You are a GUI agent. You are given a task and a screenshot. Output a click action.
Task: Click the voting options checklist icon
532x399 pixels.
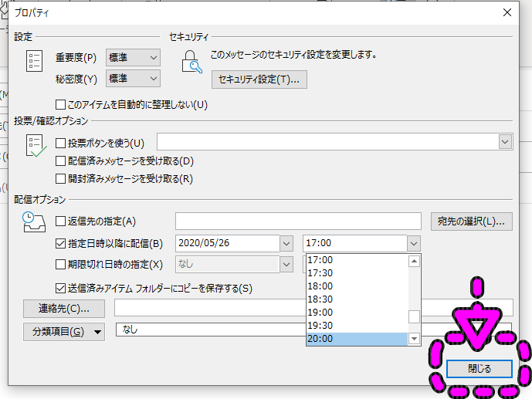pos(36,146)
